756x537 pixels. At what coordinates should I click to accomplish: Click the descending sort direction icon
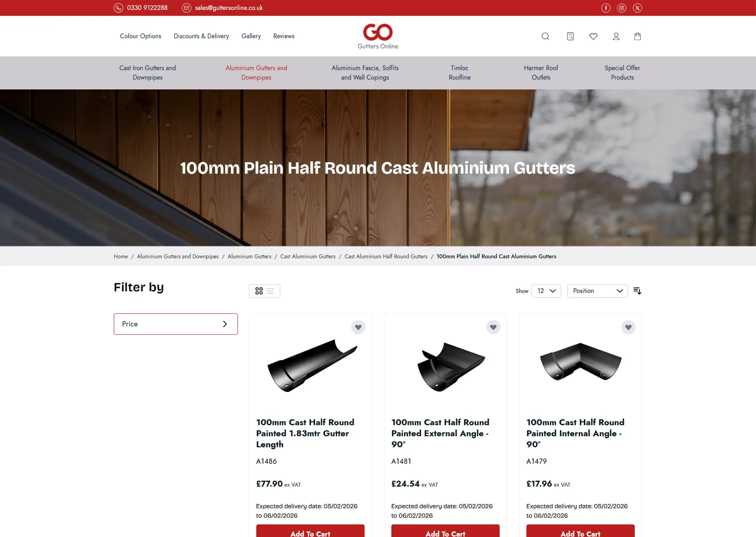point(637,291)
